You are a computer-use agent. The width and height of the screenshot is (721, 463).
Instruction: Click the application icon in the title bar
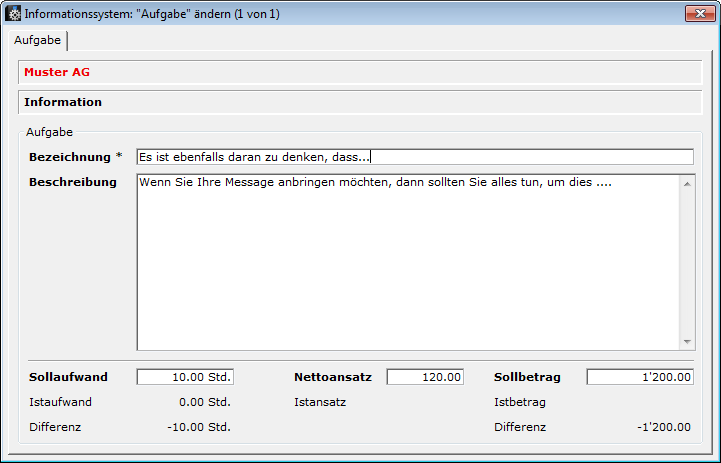pos(14,14)
